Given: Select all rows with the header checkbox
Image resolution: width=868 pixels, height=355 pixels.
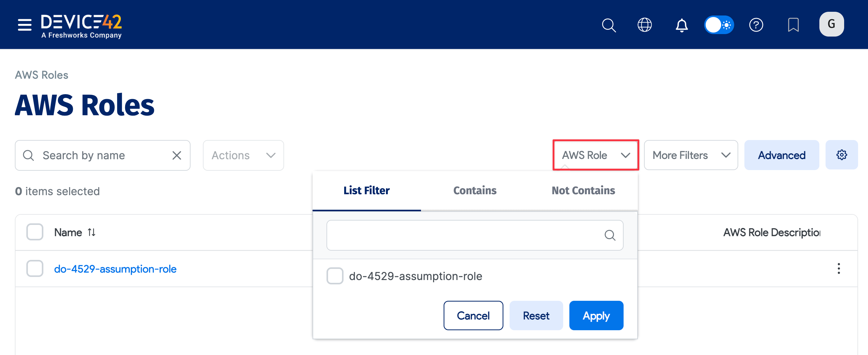Looking at the screenshot, I should (35, 232).
